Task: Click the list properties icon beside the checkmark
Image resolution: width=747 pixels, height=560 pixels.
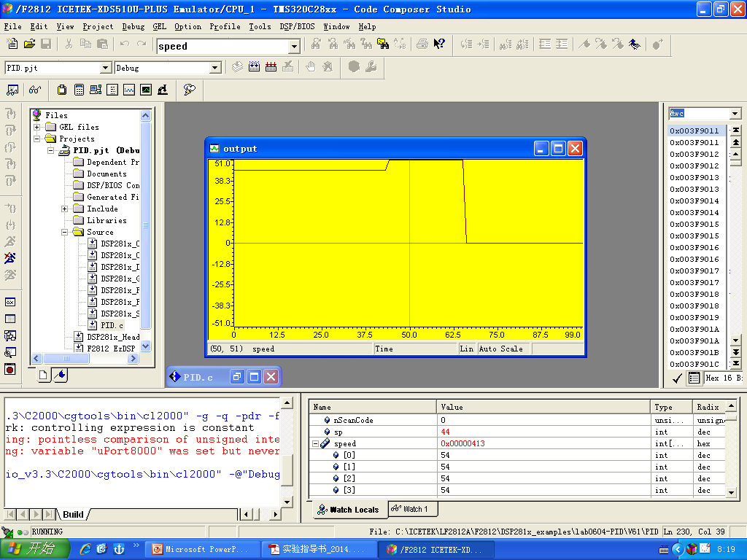Action: coord(694,378)
